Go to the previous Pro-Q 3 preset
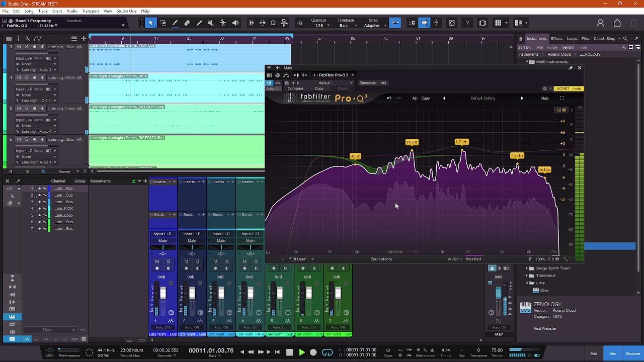 click(x=444, y=98)
